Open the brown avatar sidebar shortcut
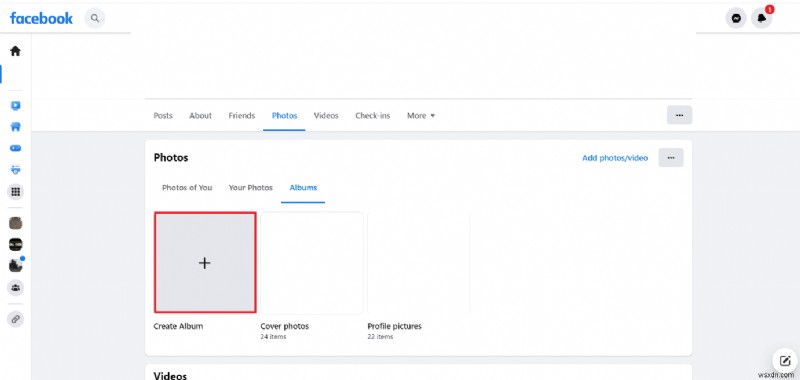This screenshot has width=800, height=380. [x=15, y=223]
